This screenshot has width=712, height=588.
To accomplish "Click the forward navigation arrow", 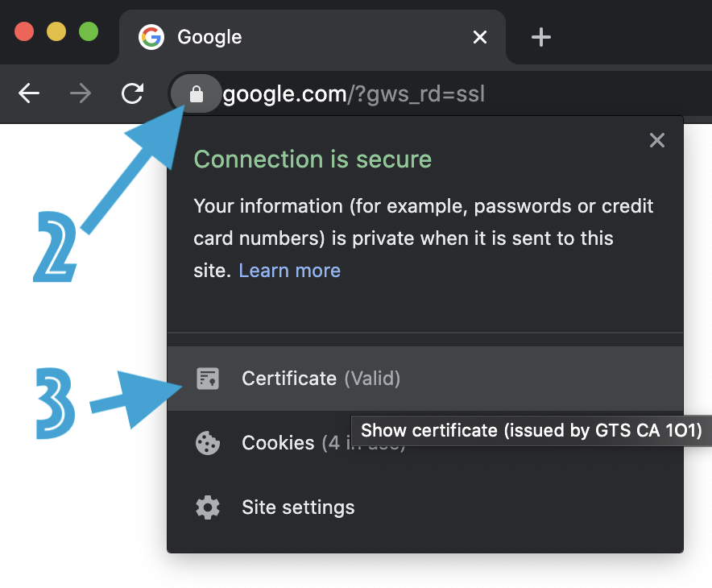I will tap(81, 93).
